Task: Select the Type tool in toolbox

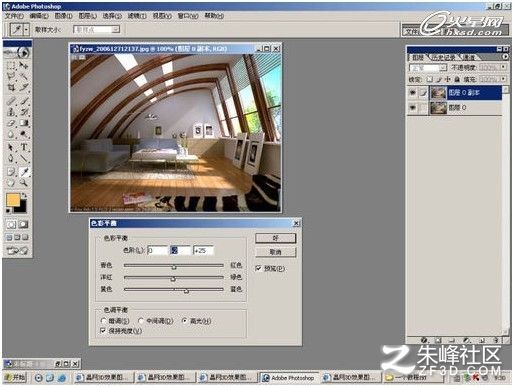Action: [x=24, y=147]
